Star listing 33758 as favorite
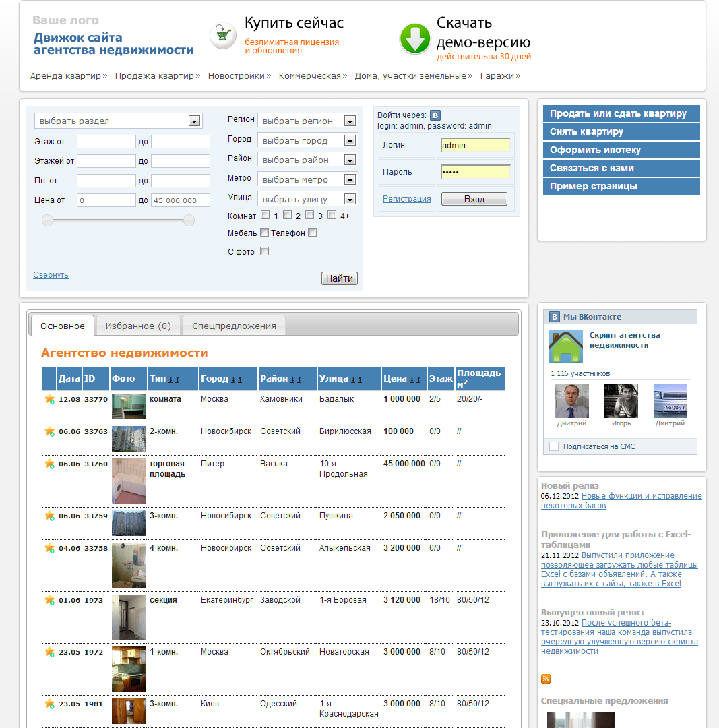This screenshot has height=728, width=719. tap(49, 548)
